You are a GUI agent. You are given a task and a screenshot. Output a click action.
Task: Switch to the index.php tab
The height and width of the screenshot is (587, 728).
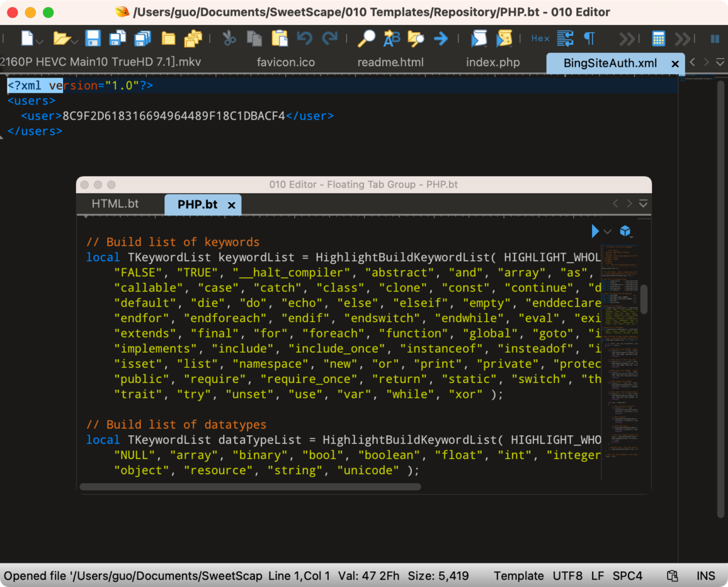click(493, 63)
